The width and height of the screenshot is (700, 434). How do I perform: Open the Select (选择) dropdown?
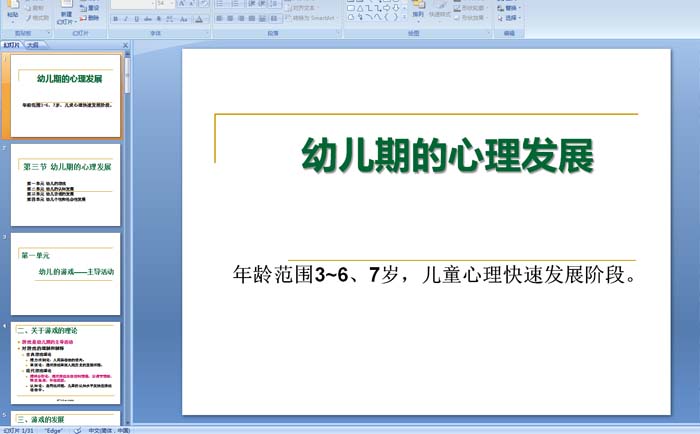[509, 18]
